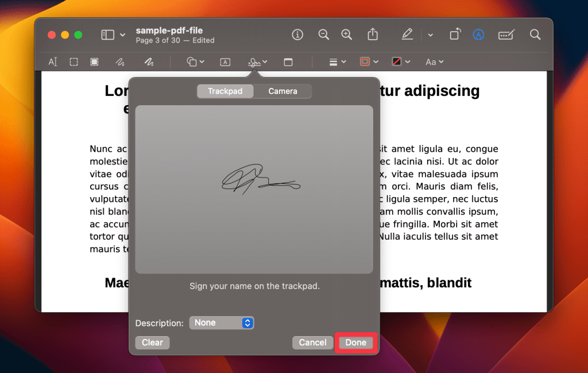Screen dimensions: 588x373
Task: Open the Share menu icon
Action: click(373, 34)
